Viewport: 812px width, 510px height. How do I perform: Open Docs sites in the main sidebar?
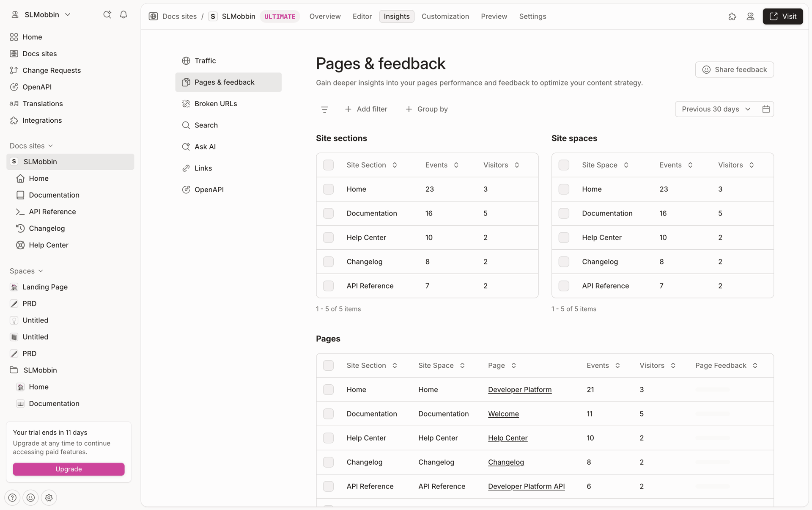70,54
